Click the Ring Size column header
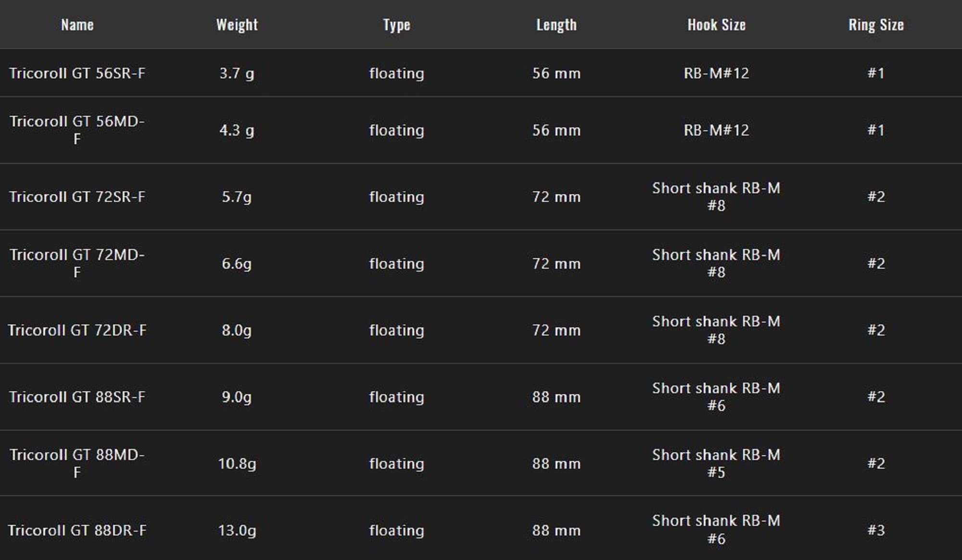The image size is (962, 560). (x=876, y=25)
